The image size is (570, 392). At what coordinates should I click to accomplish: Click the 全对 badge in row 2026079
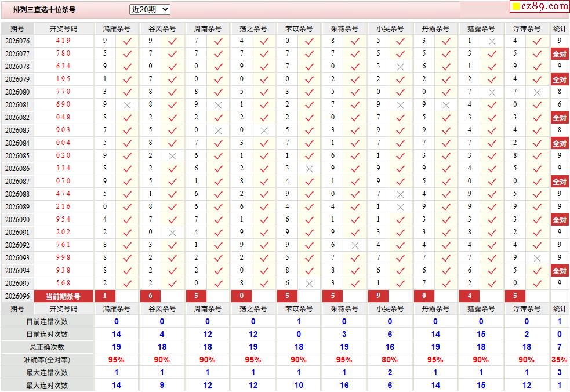pos(560,79)
